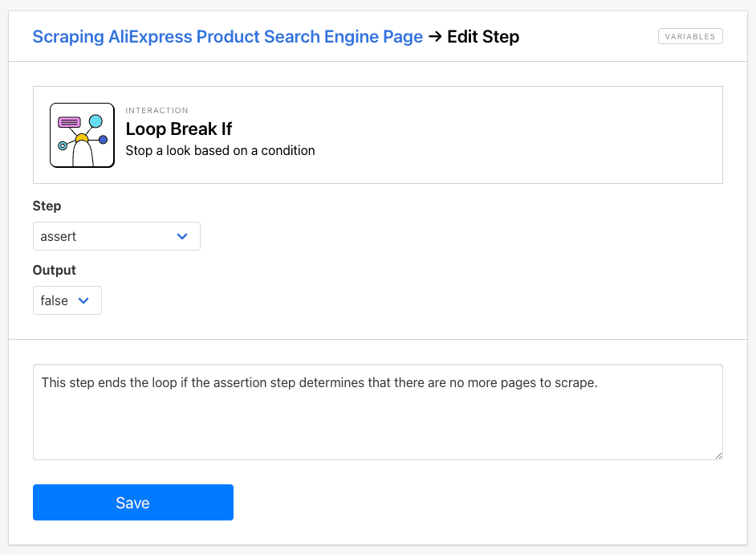Click the text 'Stop a look based on a condition'
The width and height of the screenshot is (756, 555).
[x=220, y=150]
